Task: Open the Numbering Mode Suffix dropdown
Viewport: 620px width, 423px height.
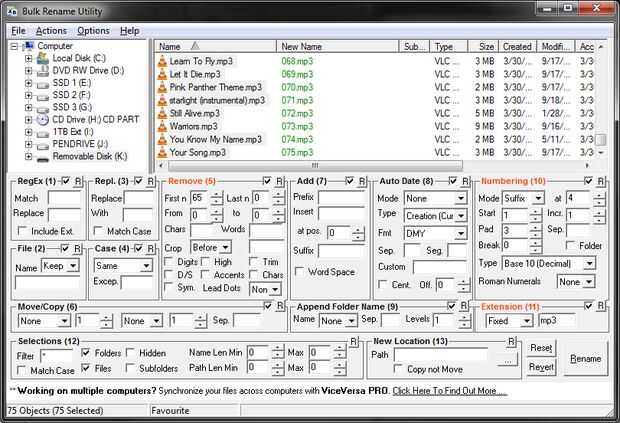Action: point(538,198)
